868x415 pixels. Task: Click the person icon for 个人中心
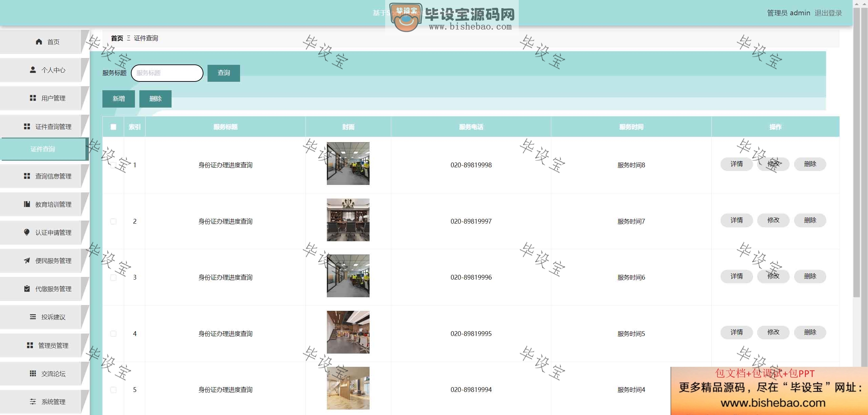click(x=33, y=70)
